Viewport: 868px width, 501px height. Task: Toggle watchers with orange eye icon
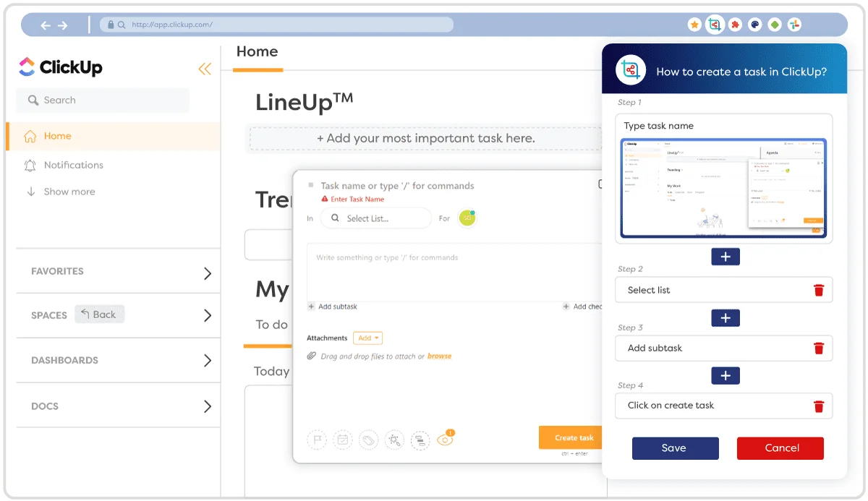446,438
